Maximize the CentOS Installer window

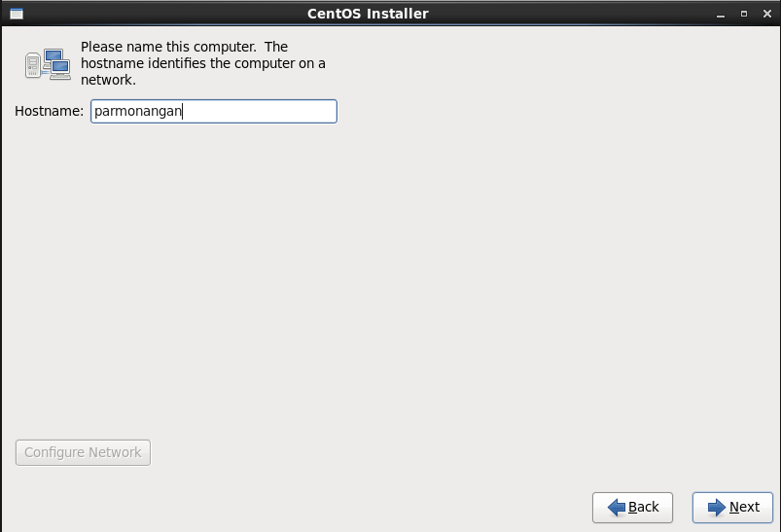pos(743,14)
